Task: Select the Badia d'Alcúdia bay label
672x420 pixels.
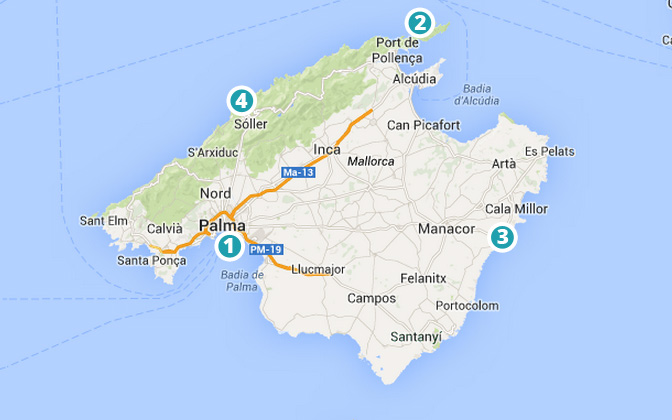Action: click(477, 95)
